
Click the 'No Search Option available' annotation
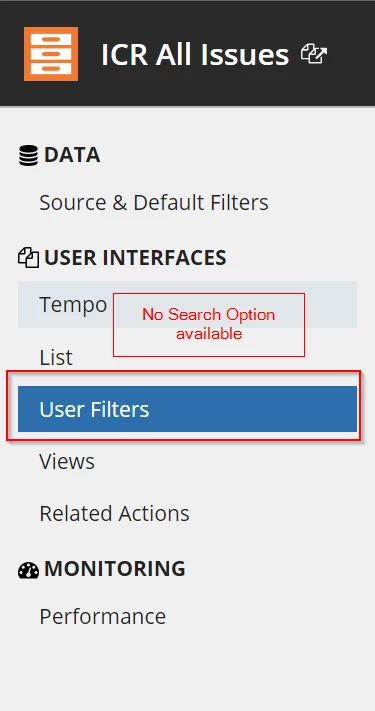coord(209,325)
